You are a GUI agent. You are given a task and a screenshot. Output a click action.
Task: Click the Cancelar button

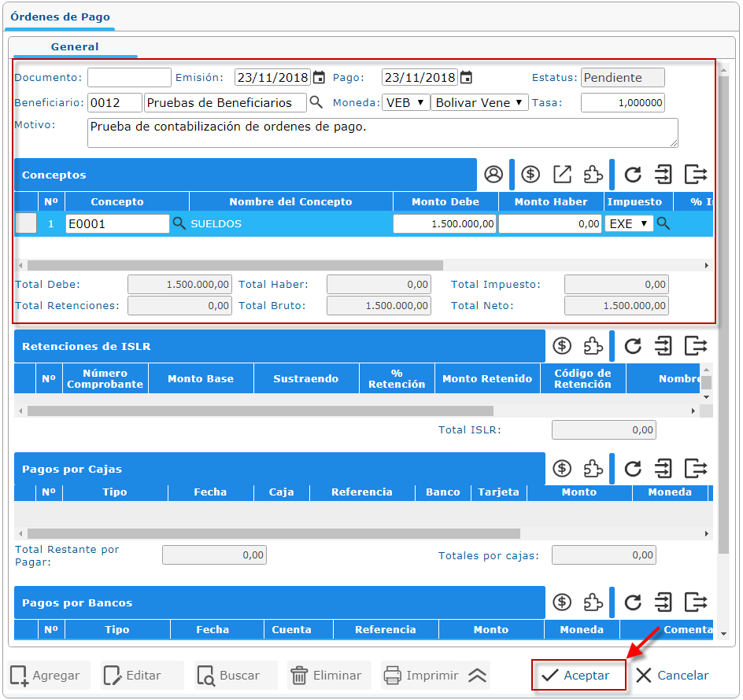[673, 676]
